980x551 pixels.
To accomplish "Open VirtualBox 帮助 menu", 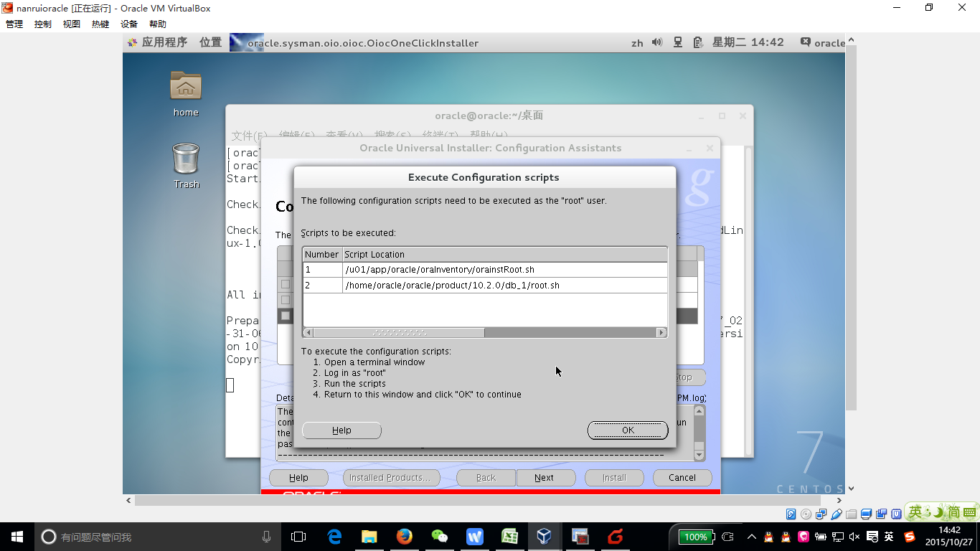I will click(x=158, y=24).
